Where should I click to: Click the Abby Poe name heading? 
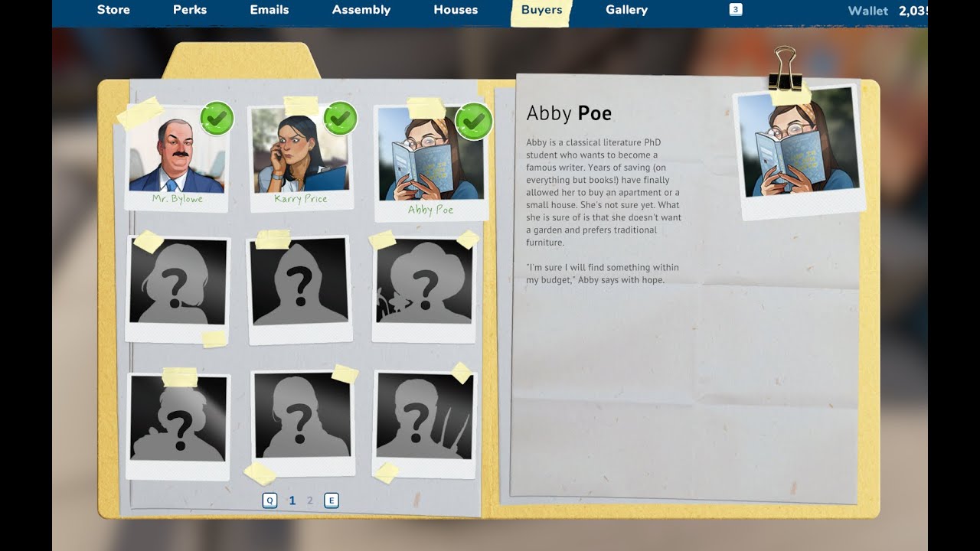[x=569, y=114]
